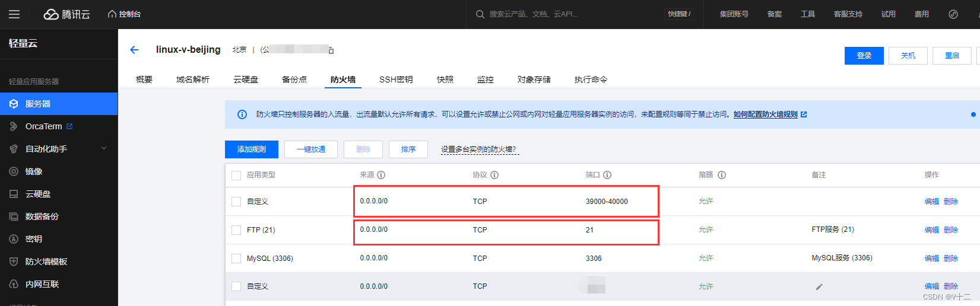980x306 pixels.
Task: Click the 添加规则 button
Action: 252,149
